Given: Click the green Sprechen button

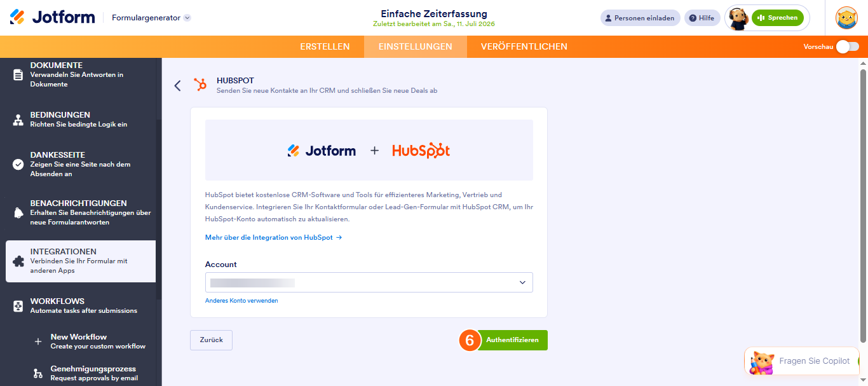Looking at the screenshot, I should tap(778, 18).
